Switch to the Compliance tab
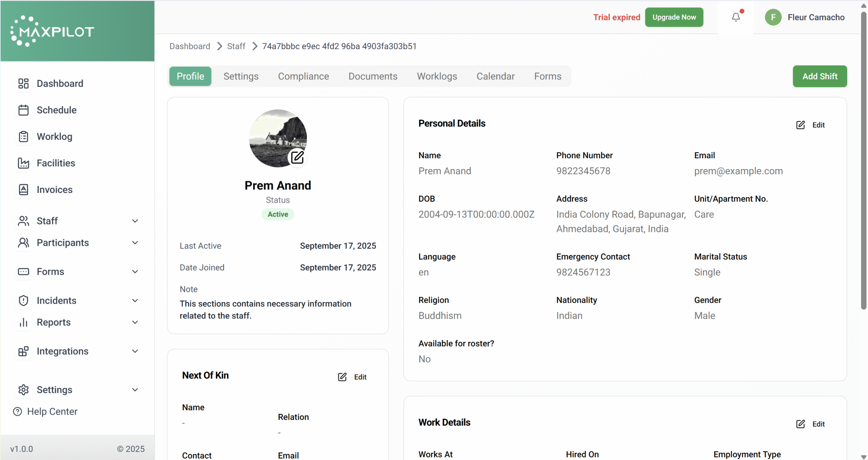The height and width of the screenshot is (460, 868). tap(303, 76)
